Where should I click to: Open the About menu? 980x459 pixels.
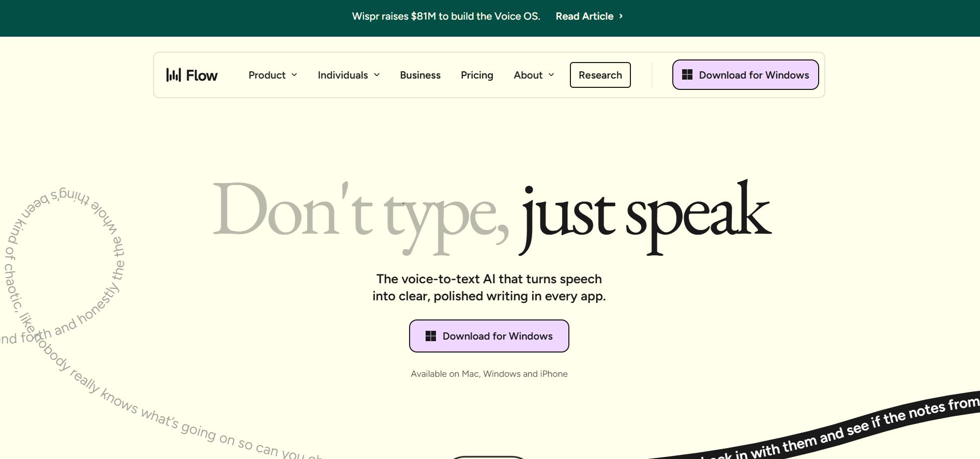point(534,75)
